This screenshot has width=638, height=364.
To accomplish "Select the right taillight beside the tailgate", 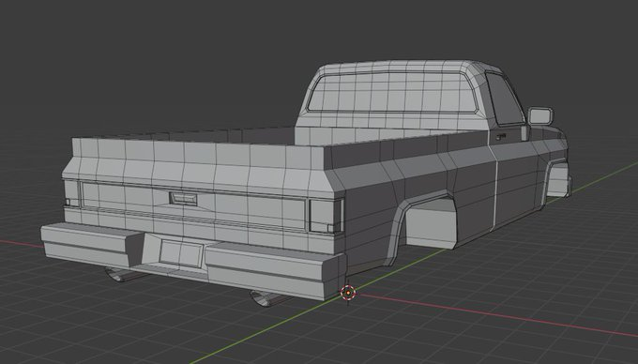I will [x=327, y=216].
